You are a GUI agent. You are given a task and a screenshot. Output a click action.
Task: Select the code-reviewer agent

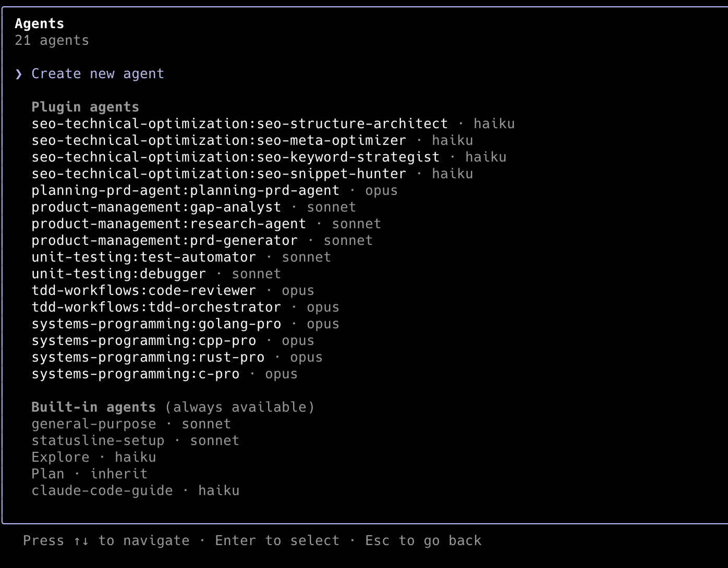tap(143, 291)
